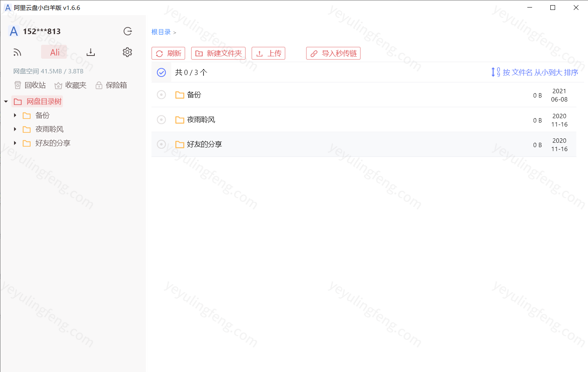
Task: Select the radio button for the 备份 row
Action: point(161,95)
